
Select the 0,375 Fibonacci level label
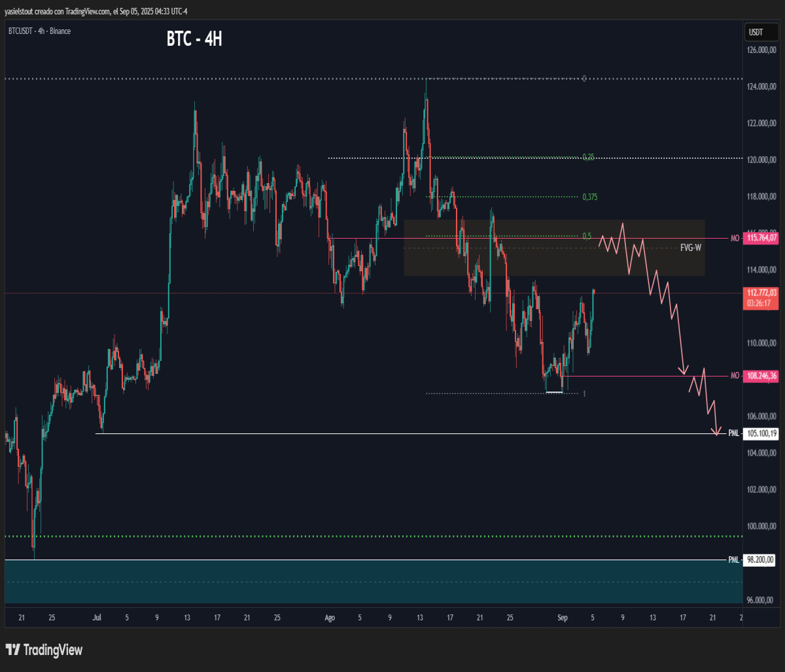590,197
